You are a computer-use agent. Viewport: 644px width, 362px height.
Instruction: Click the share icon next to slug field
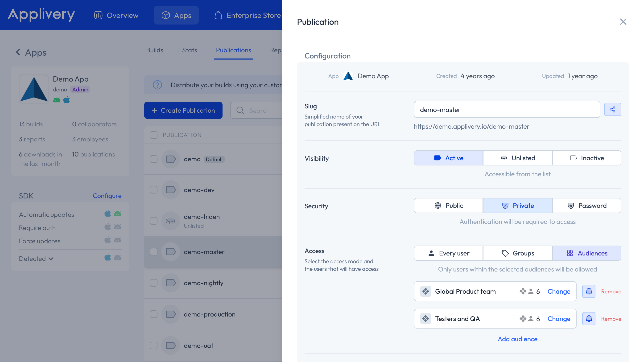[x=612, y=109]
